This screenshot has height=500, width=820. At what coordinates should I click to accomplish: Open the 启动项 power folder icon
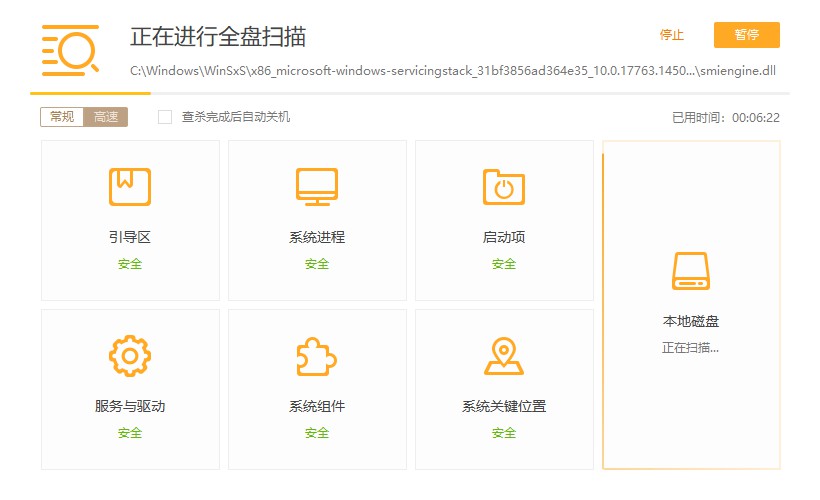pos(503,187)
